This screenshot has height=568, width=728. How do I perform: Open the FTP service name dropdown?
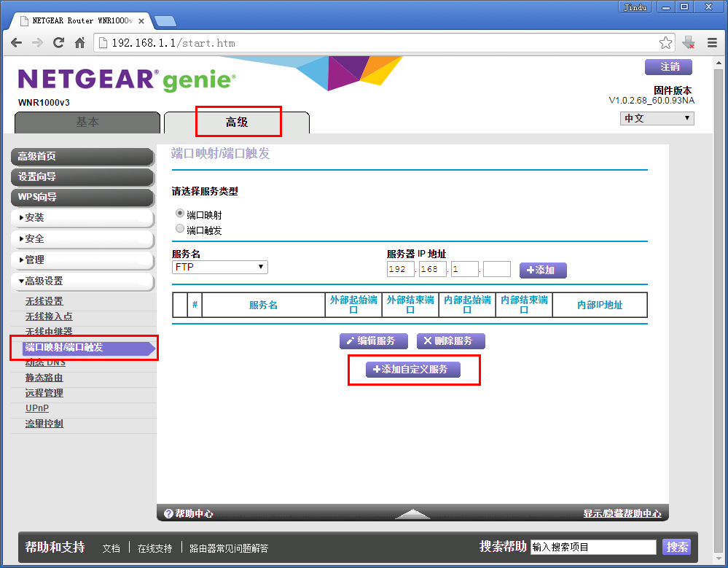219,267
